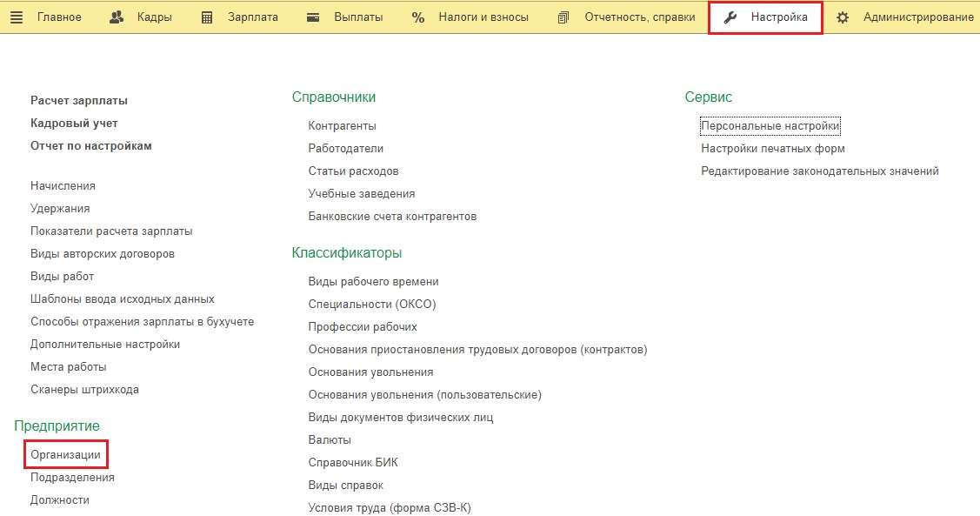Click the people icon beside Кадры
Image resolution: width=980 pixels, height=516 pixels.
(x=117, y=17)
